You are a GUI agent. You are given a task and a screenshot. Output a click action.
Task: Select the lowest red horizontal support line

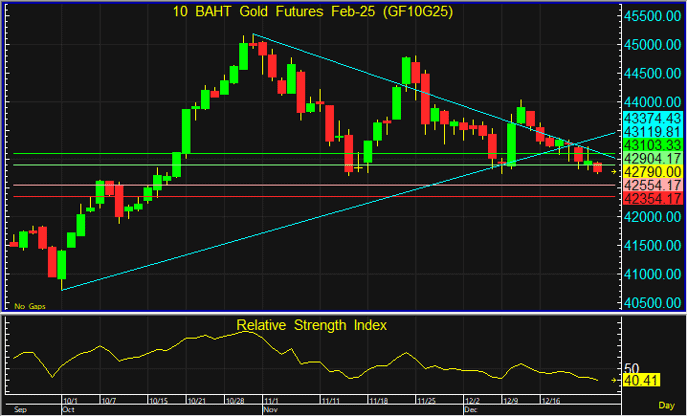click(300, 197)
